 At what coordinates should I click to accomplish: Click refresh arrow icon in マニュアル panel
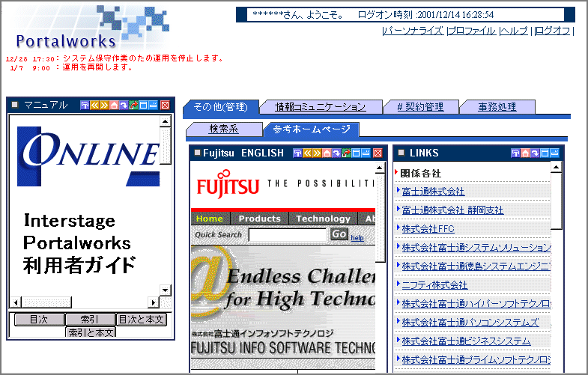[124, 106]
